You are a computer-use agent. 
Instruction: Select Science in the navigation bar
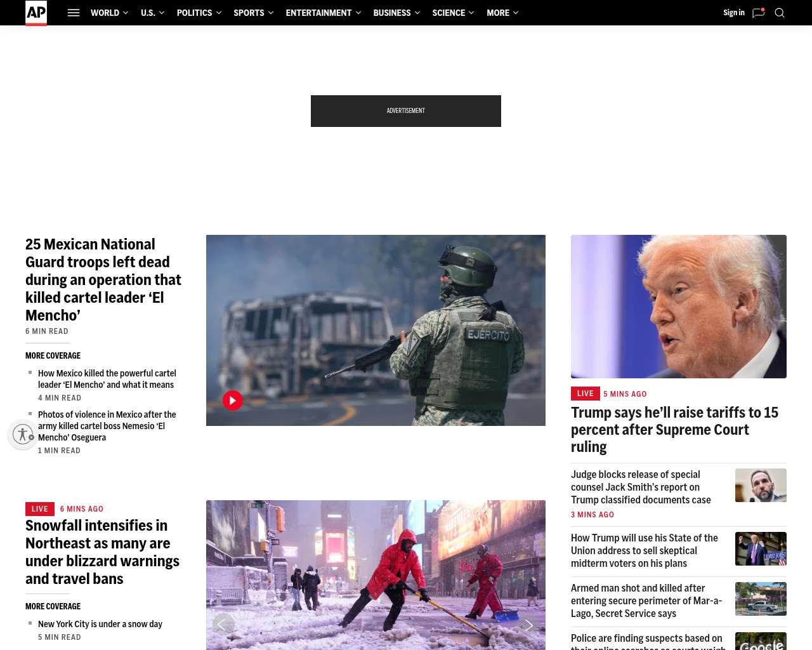(x=449, y=13)
